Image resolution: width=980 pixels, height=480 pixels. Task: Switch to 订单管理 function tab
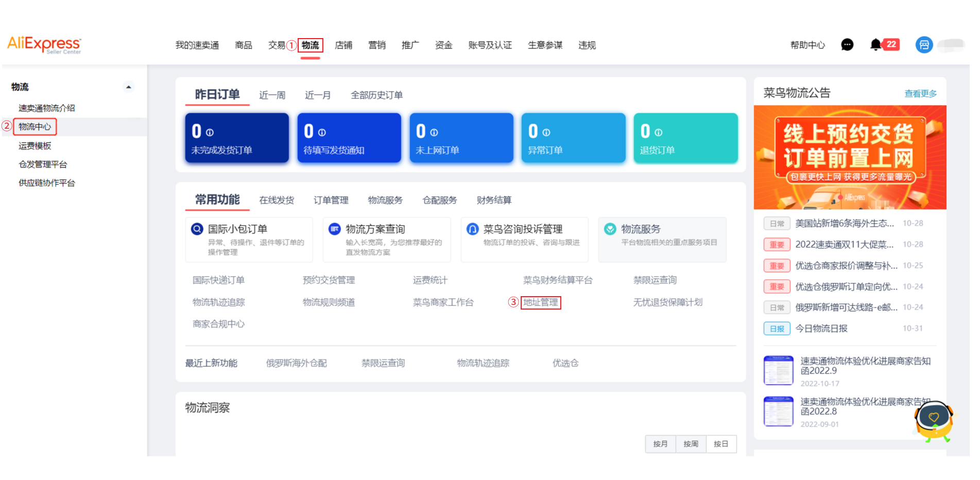(331, 200)
